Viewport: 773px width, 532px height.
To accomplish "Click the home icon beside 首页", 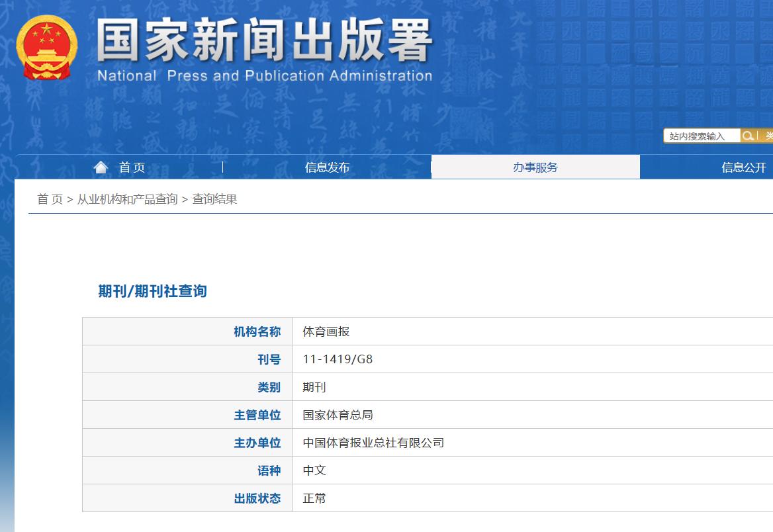I will point(100,167).
